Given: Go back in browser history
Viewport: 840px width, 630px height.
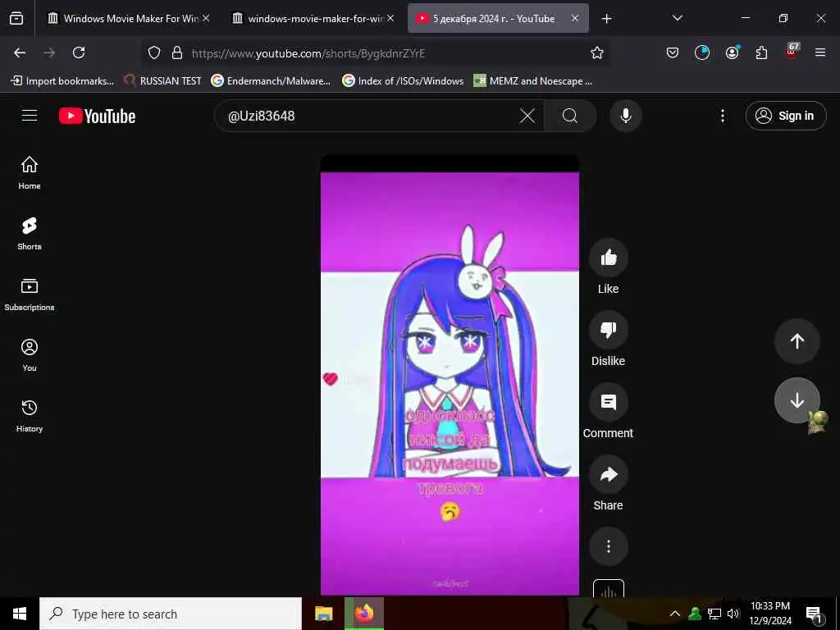Looking at the screenshot, I should tap(20, 52).
